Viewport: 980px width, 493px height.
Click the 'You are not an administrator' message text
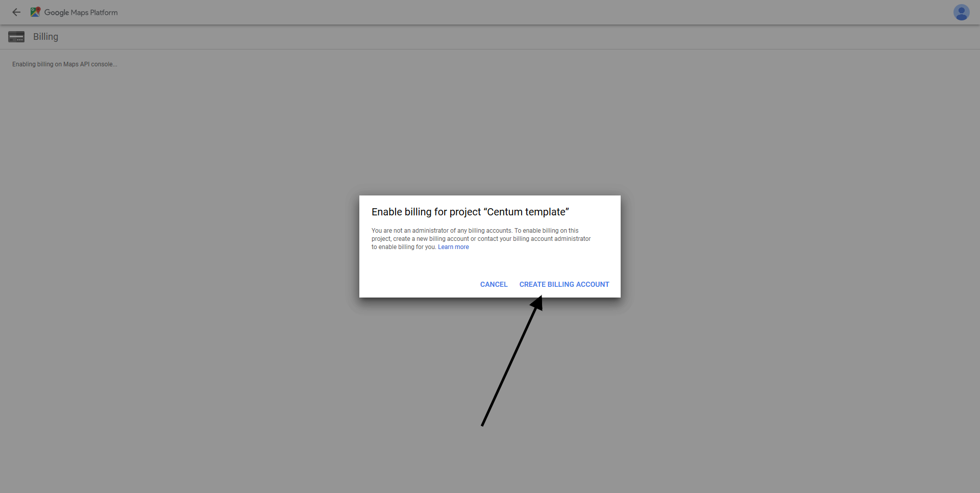pos(481,239)
